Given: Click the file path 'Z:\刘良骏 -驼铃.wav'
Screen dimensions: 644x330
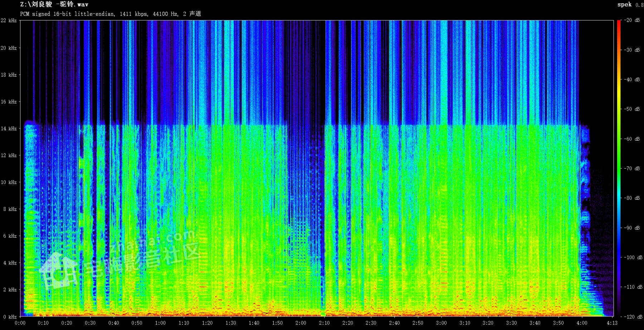Looking at the screenshot, I should point(54,4).
